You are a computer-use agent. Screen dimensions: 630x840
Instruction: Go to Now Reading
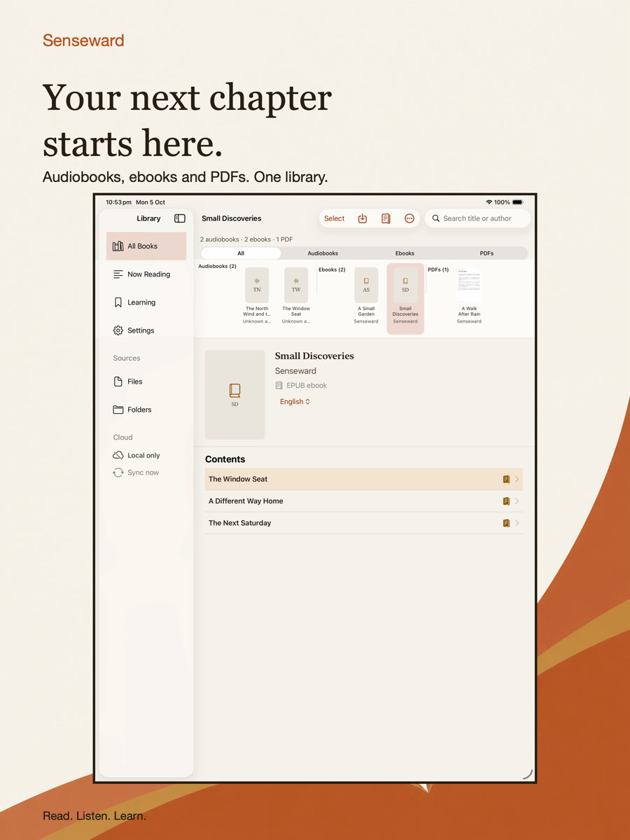click(x=146, y=274)
